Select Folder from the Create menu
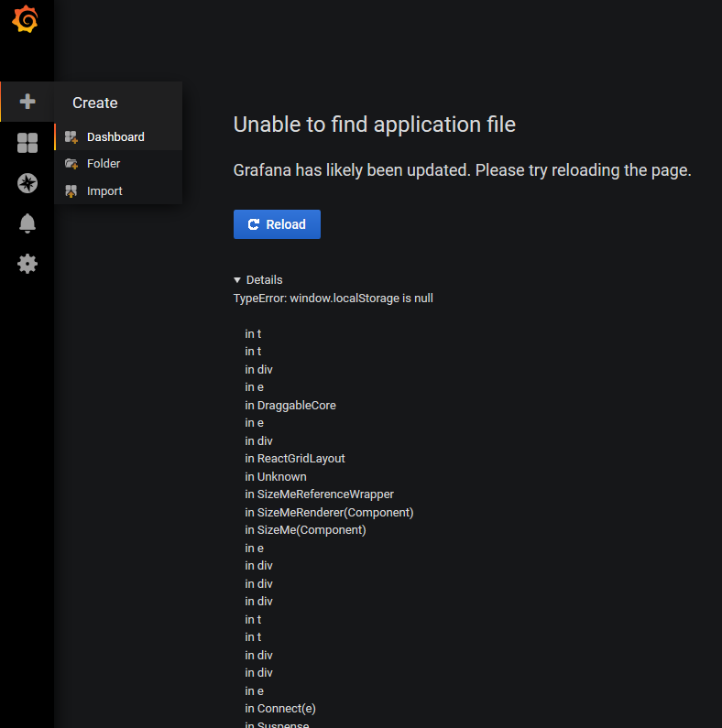The height and width of the screenshot is (728, 722). 118,163
